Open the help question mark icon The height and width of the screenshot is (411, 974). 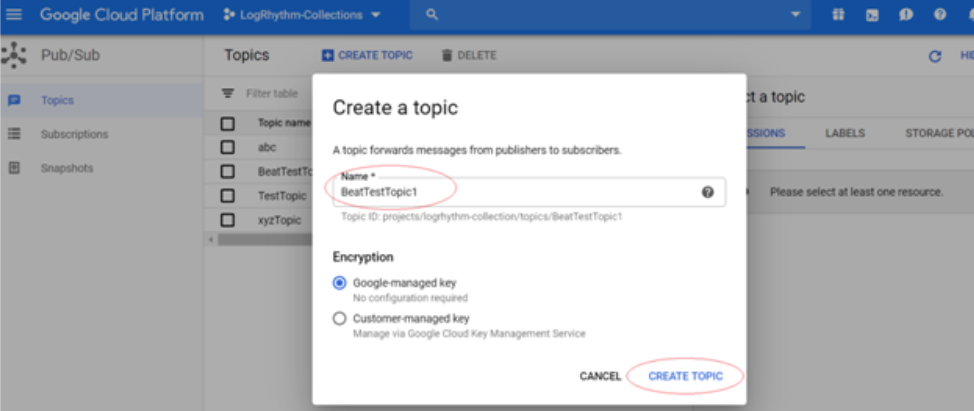click(939, 15)
